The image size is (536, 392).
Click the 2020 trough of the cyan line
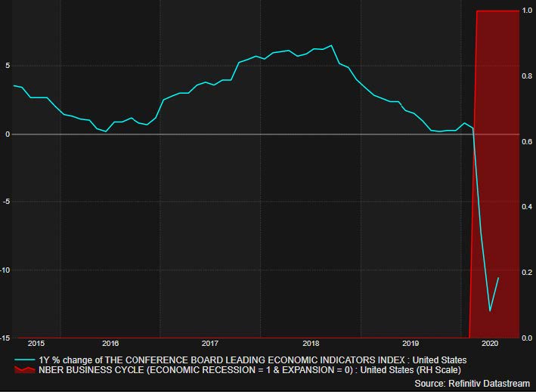[490, 311]
